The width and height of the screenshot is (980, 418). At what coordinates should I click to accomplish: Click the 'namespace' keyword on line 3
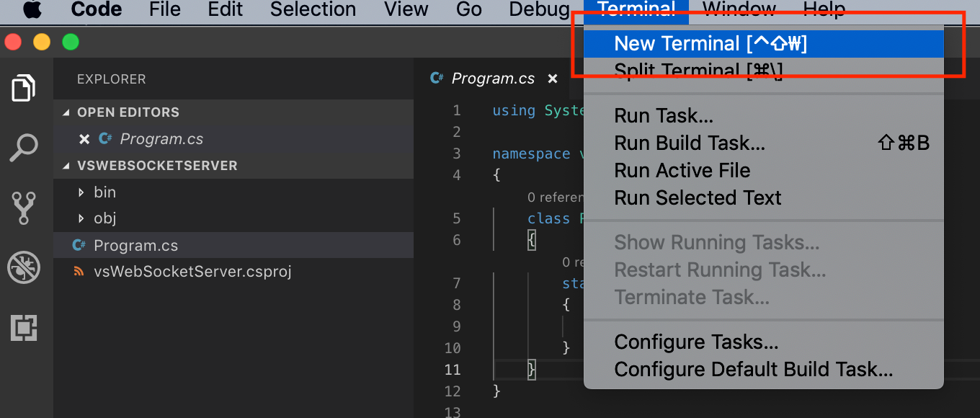531,154
